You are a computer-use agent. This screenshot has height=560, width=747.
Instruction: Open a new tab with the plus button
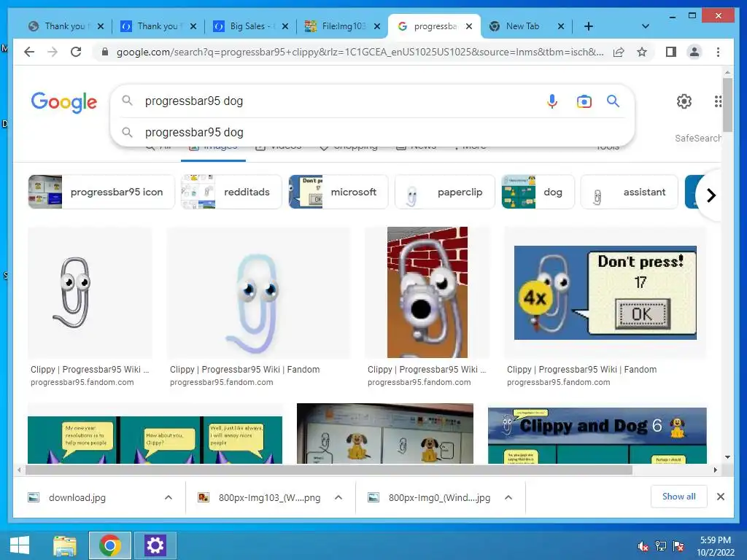[589, 26]
